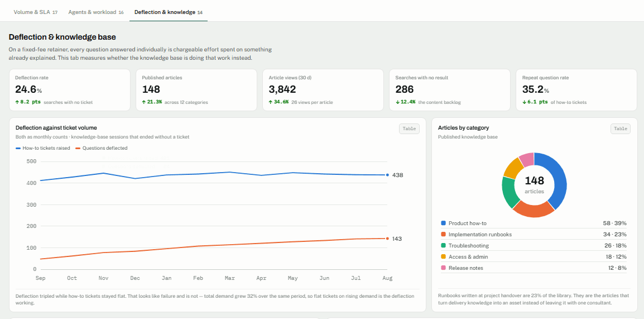
Task: Toggle the How-to tickets raised legend series
Action: 43,148
